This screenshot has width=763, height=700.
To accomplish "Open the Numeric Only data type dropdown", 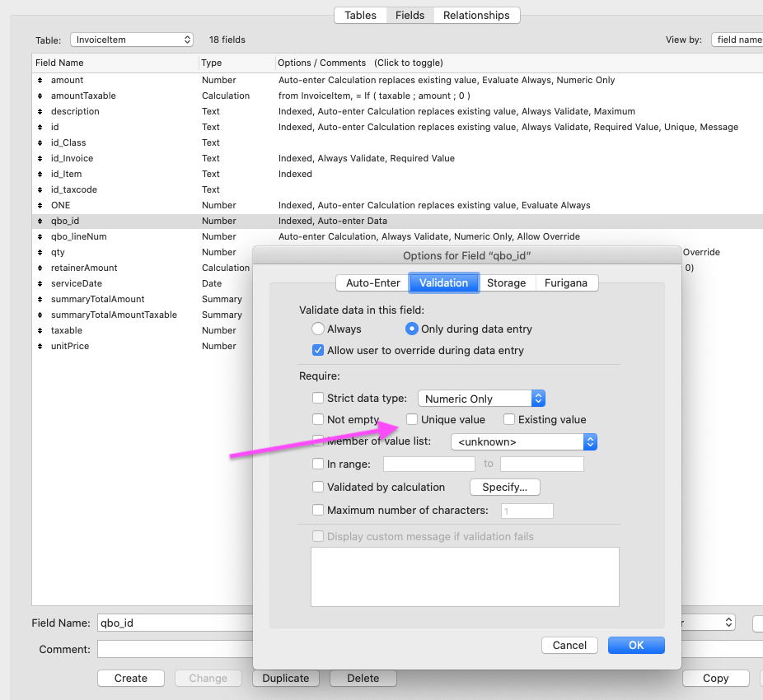I will [481, 399].
